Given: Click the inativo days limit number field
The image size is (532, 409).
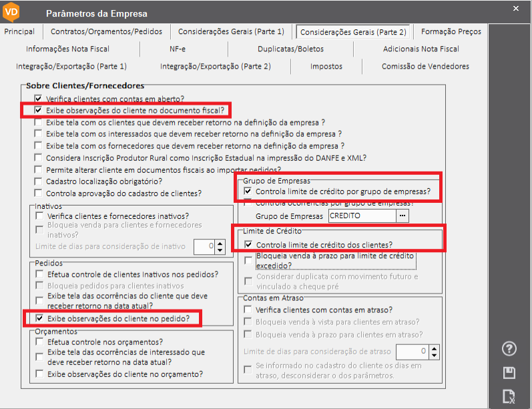Looking at the screenshot, I should point(204,247).
